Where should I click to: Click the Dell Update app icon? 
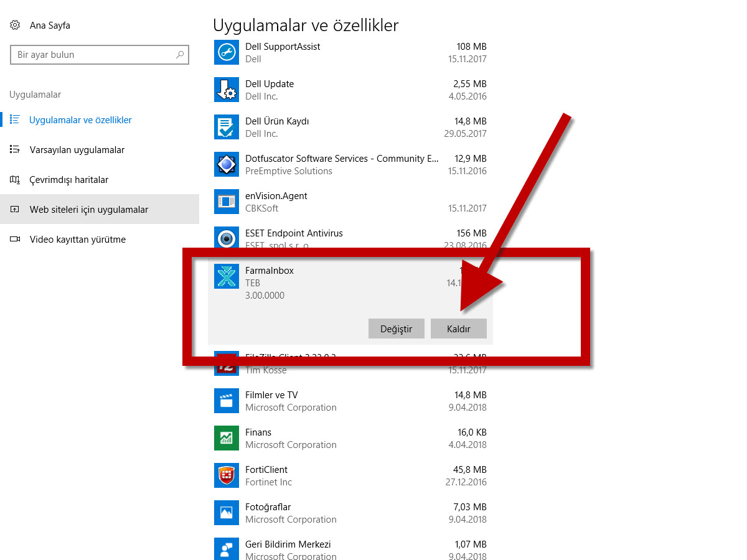click(227, 90)
